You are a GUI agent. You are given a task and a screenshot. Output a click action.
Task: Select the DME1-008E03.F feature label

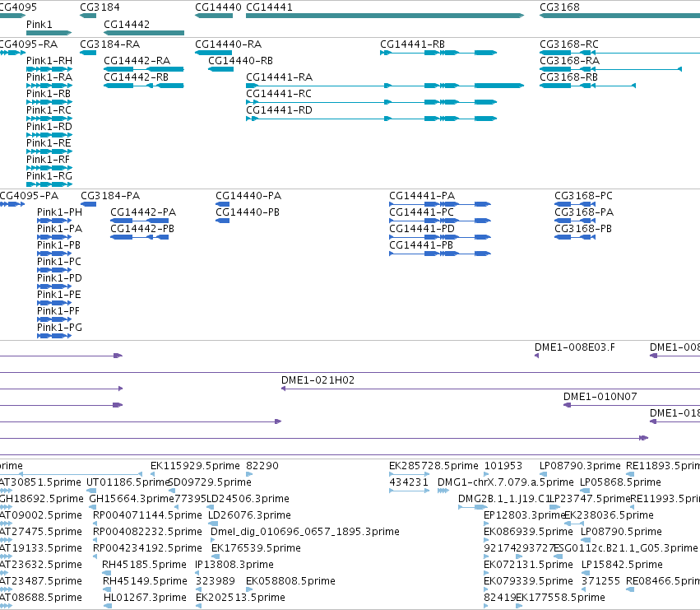(x=574, y=347)
